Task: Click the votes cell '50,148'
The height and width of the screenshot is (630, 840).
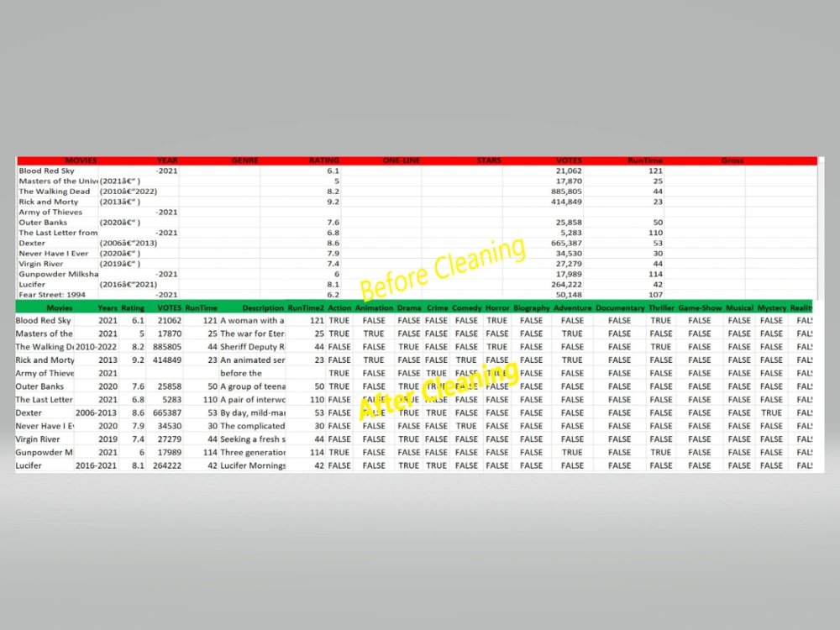Action: tap(569, 295)
